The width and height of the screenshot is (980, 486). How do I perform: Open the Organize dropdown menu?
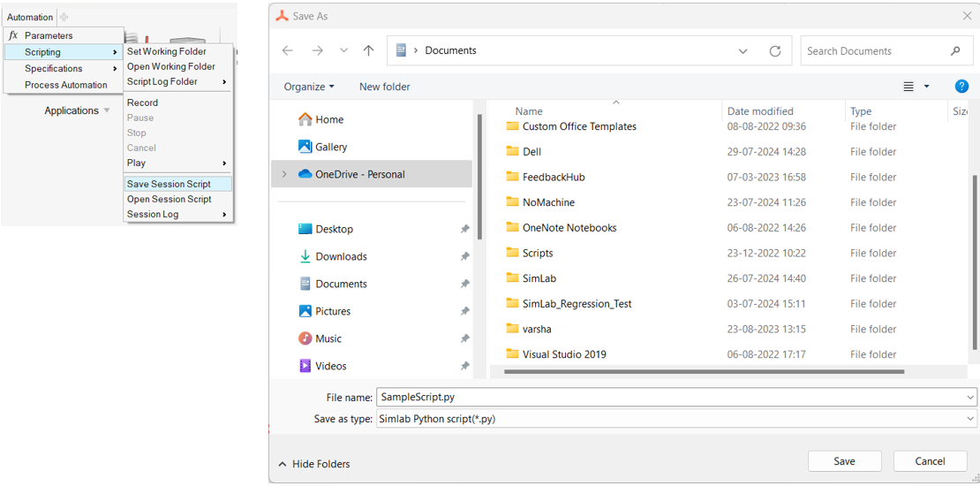[x=309, y=87]
